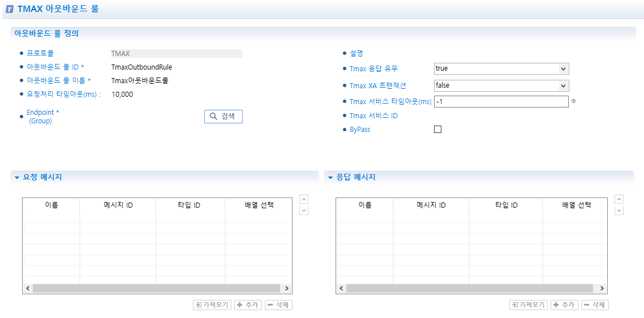
Task: Click the 검색 button for Endpoint
Action: [224, 116]
